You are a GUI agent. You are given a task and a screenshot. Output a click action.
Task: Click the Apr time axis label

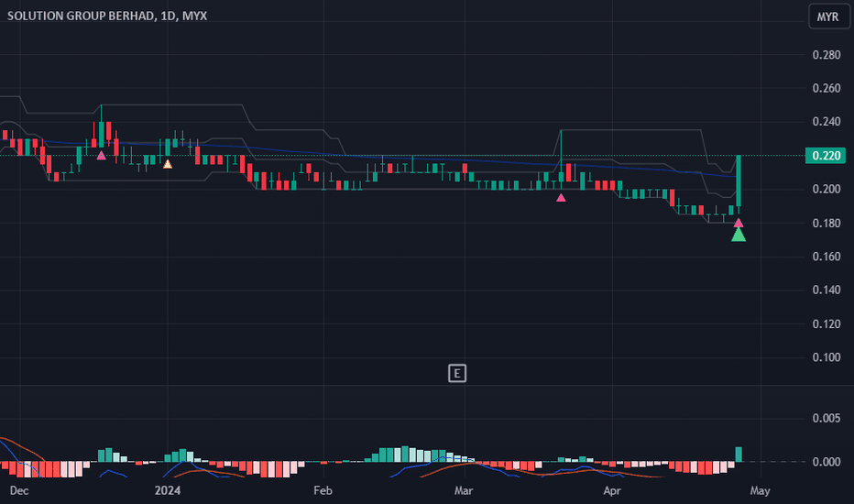[612, 490]
